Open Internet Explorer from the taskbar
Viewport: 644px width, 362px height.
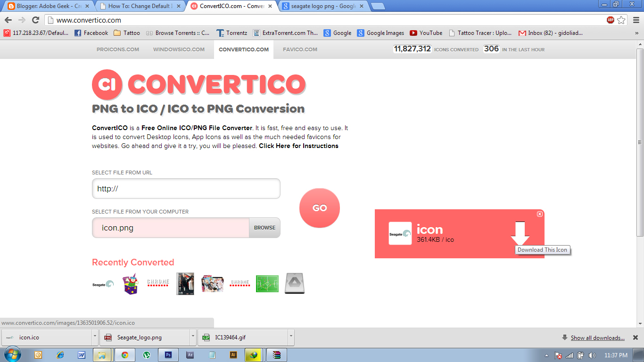[x=60, y=355]
